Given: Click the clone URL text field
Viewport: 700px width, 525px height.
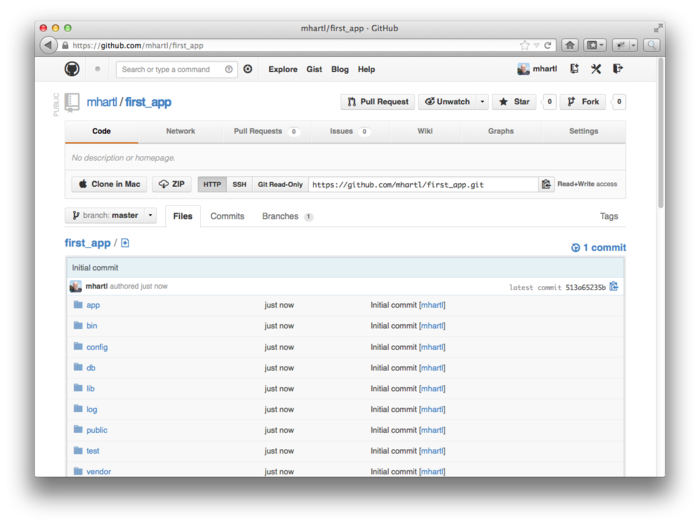Looking at the screenshot, I should point(423,184).
